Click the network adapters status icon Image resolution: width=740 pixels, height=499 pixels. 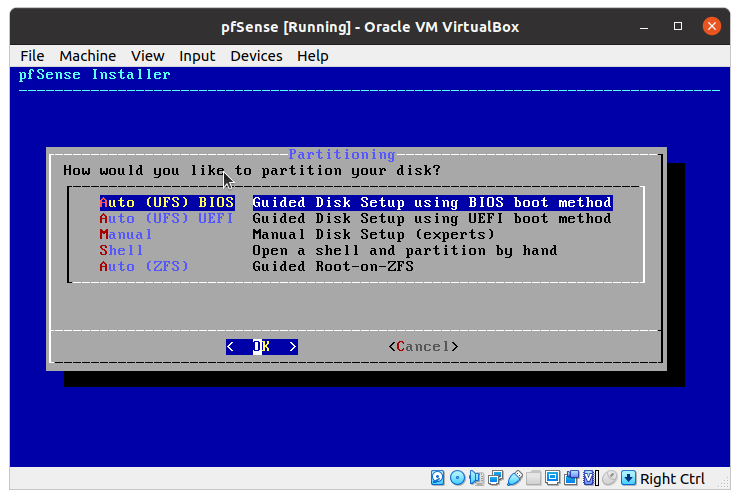coord(495,479)
